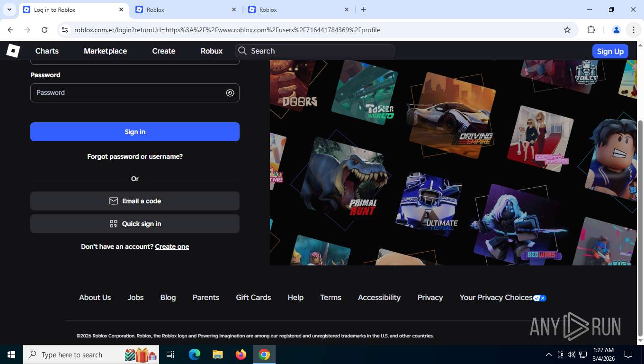Image resolution: width=644 pixels, height=364 pixels.
Task: Open the volume speaker tray icon
Action: pyautogui.click(x=572, y=355)
